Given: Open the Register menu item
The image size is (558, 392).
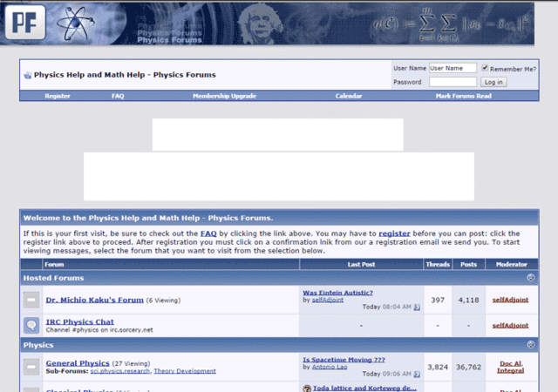Looking at the screenshot, I should [x=58, y=96].
